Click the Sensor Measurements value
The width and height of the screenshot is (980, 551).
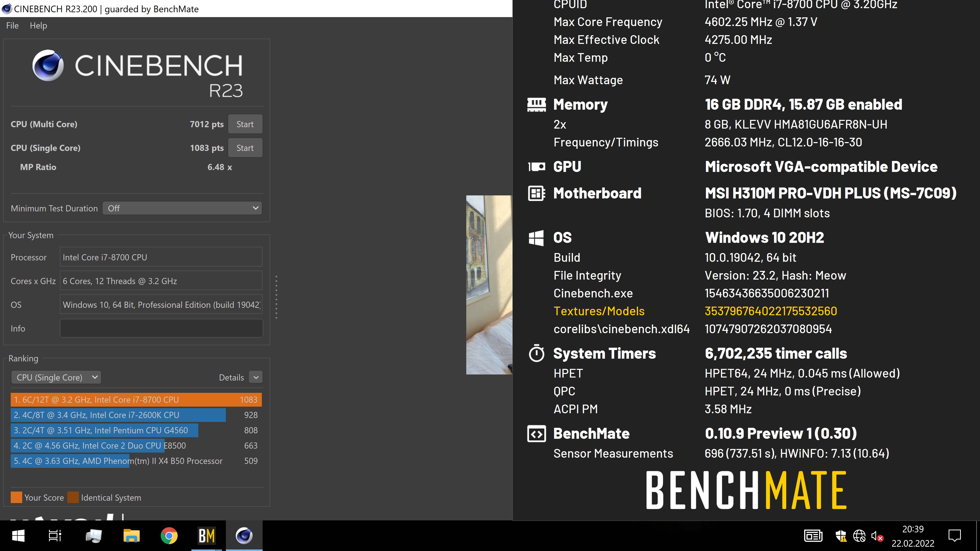[x=797, y=453]
